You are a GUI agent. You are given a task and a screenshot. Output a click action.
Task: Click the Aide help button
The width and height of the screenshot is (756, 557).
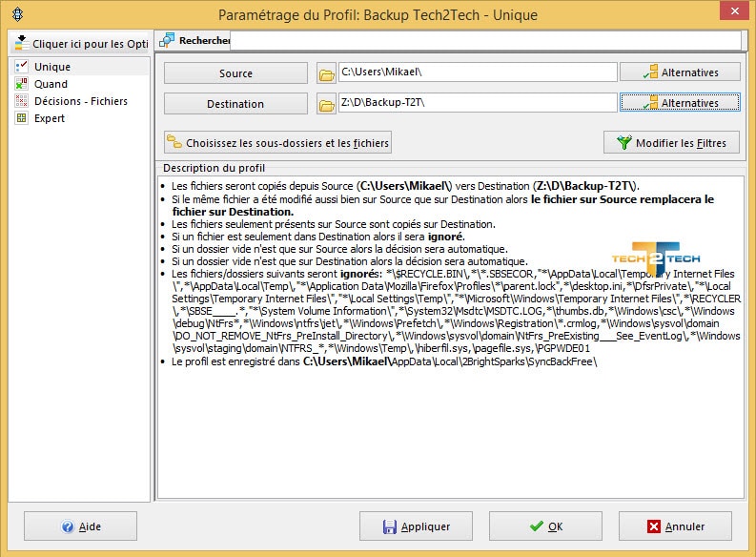coord(81,526)
